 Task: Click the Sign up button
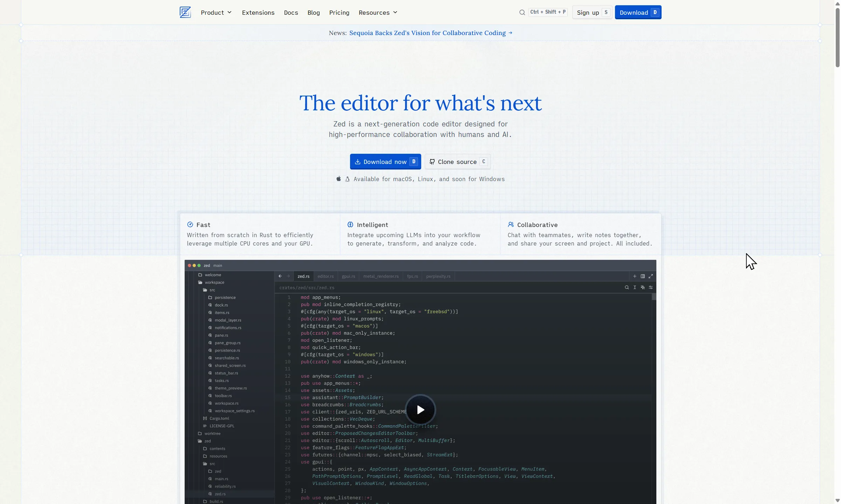[x=592, y=13]
